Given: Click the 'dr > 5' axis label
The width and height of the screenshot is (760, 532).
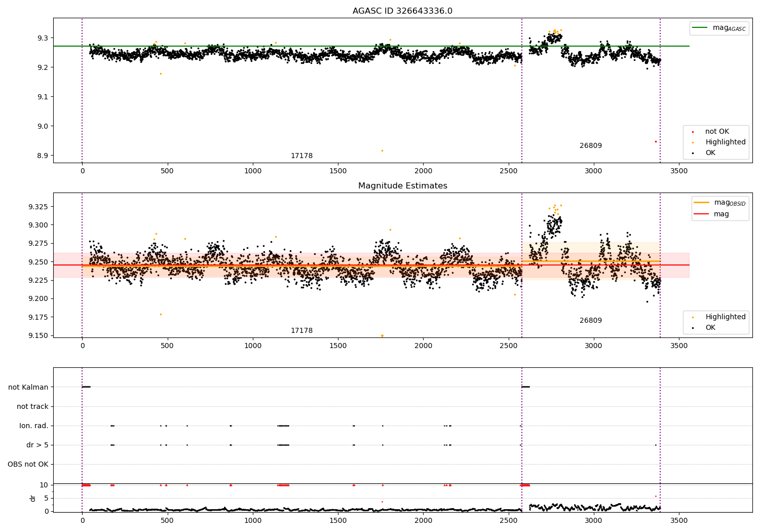Looking at the screenshot, I should click(x=37, y=445).
